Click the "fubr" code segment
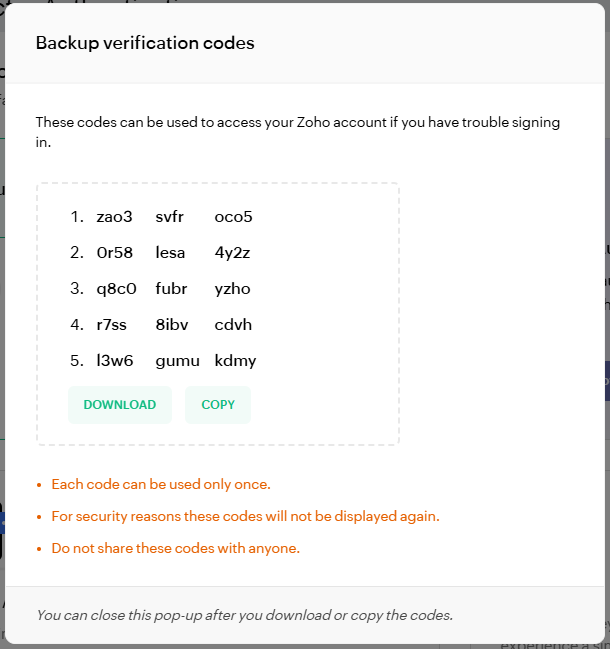The image size is (610, 649). click(x=171, y=289)
